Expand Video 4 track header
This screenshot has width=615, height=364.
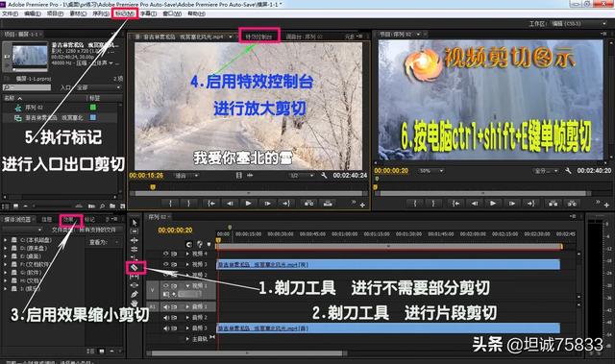point(187,254)
